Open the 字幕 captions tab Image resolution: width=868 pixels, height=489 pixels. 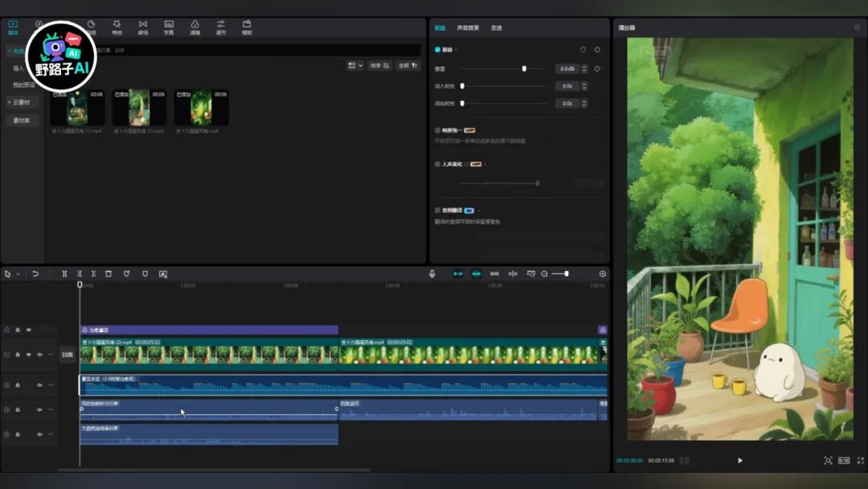pyautogui.click(x=169, y=27)
